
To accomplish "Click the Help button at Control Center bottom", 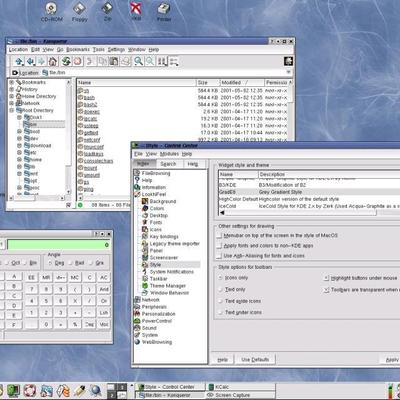I will pyautogui.click(x=222, y=360).
